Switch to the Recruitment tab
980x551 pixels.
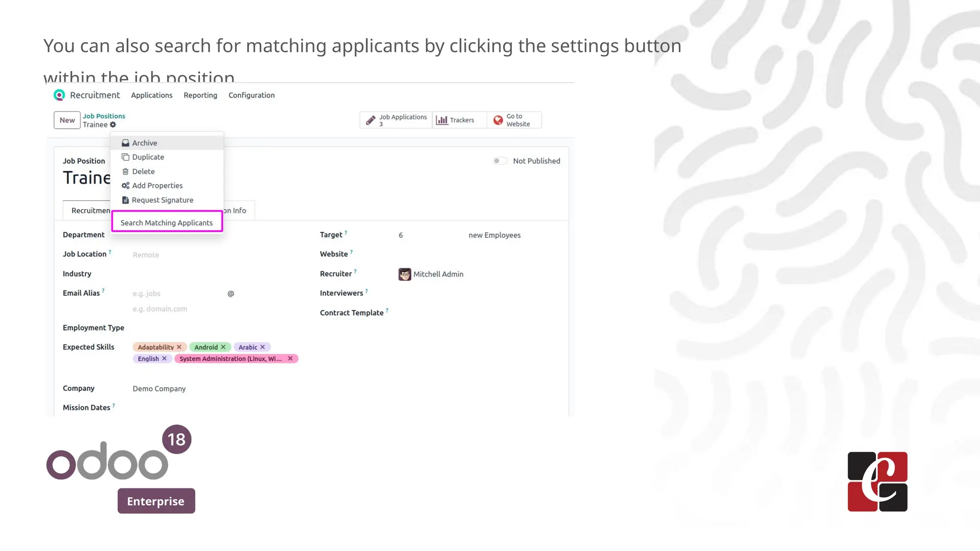click(x=87, y=210)
